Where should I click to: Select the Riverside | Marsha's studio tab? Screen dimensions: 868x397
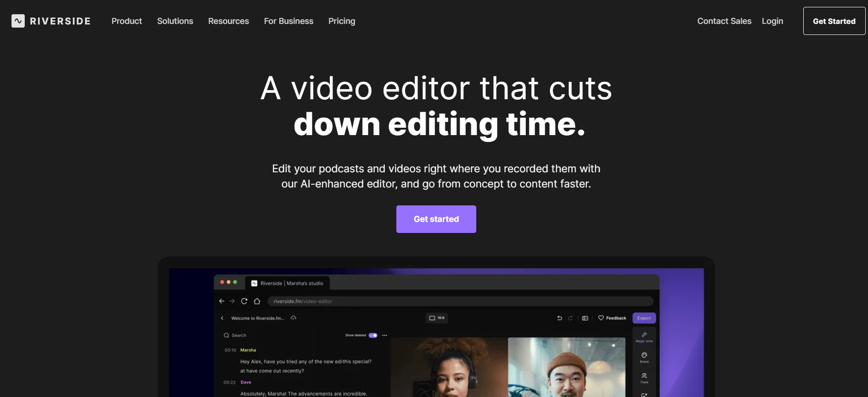tap(287, 283)
